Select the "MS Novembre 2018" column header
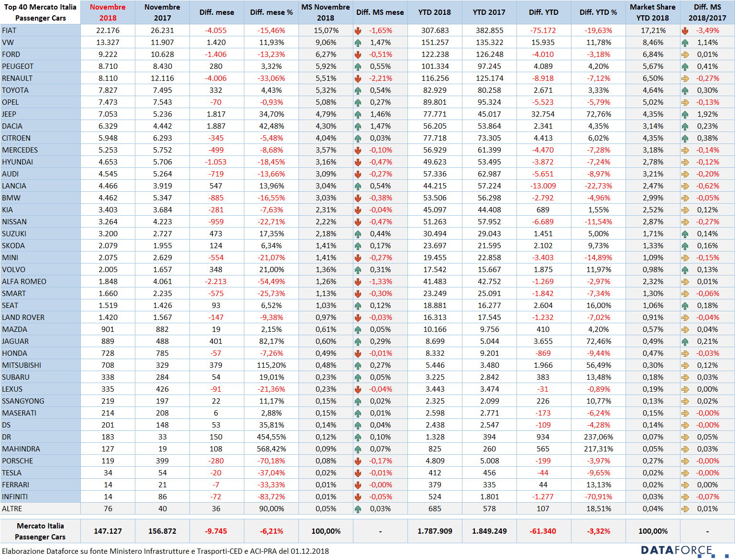 click(326, 12)
